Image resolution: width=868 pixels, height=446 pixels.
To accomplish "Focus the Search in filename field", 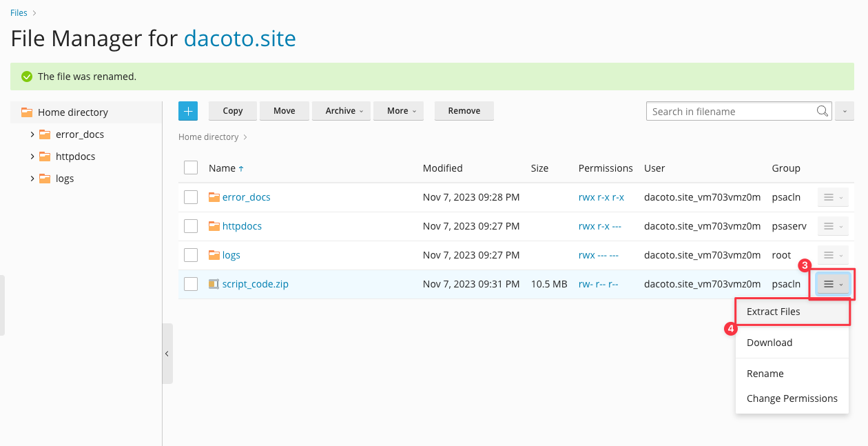I will pos(730,111).
